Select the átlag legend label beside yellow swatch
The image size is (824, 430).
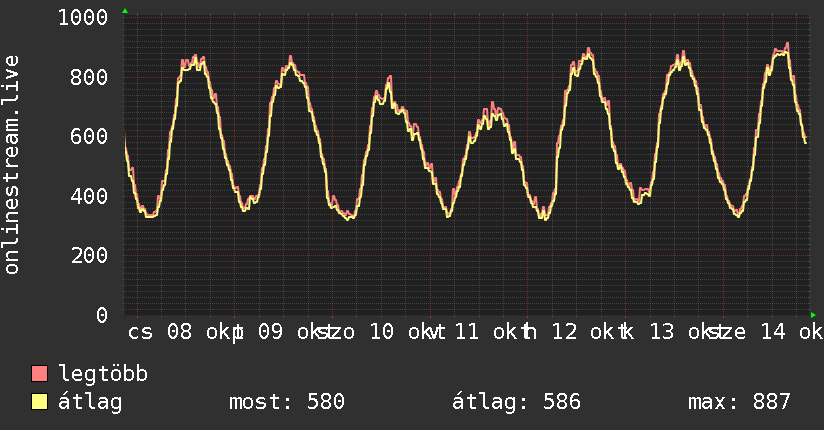tap(90, 402)
